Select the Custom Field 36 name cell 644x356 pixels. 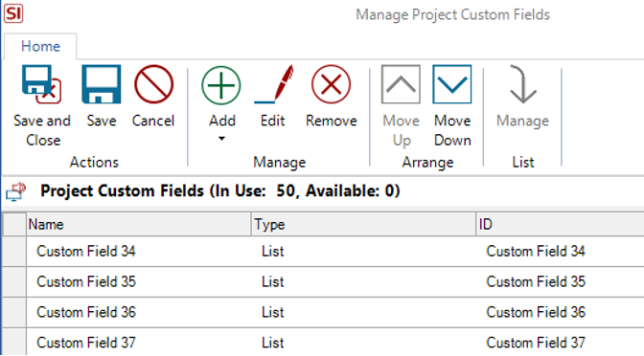[139, 313]
